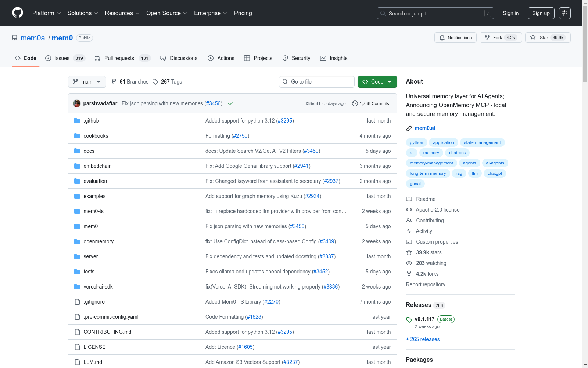The width and height of the screenshot is (588, 368).
Task: Open the Projects tab
Action: tap(258, 58)
